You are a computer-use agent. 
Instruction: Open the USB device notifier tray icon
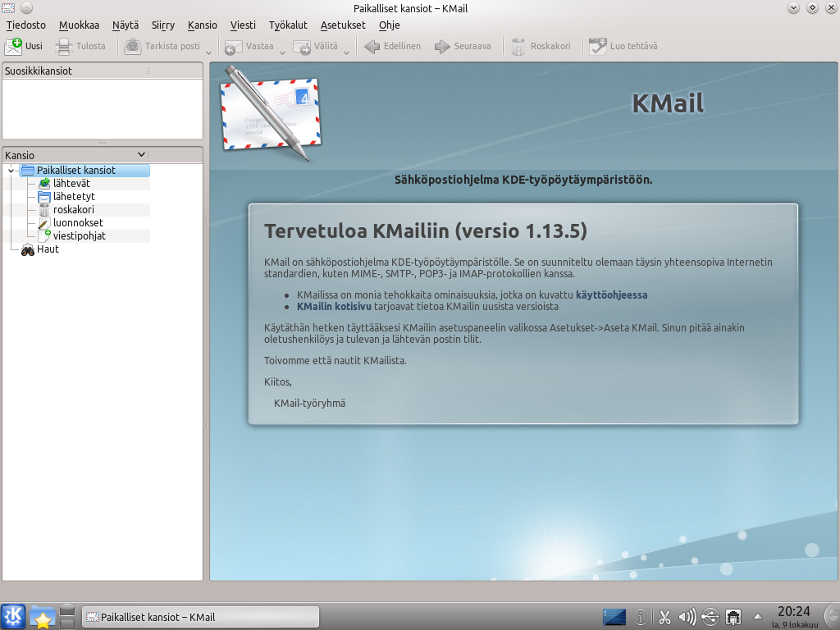pyautogui.click(x=710, y=617)
